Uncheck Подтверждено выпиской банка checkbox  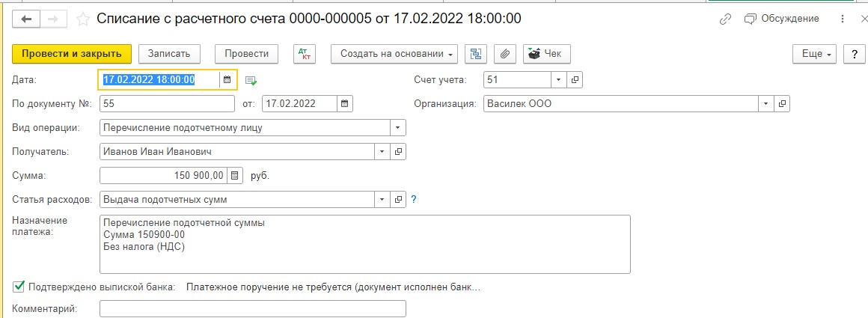click(x=19, y=287)
